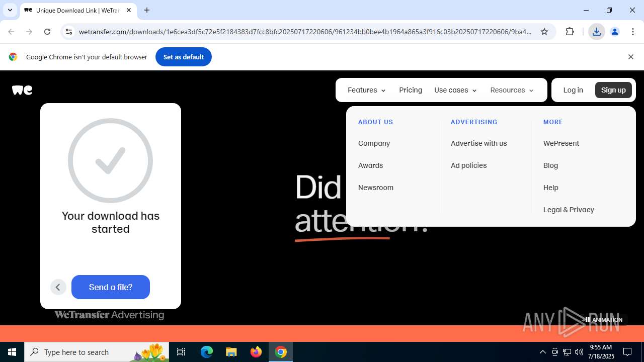Open the Windows notification center icon
Screen dimensions: 644x362
tap(627, 352)
